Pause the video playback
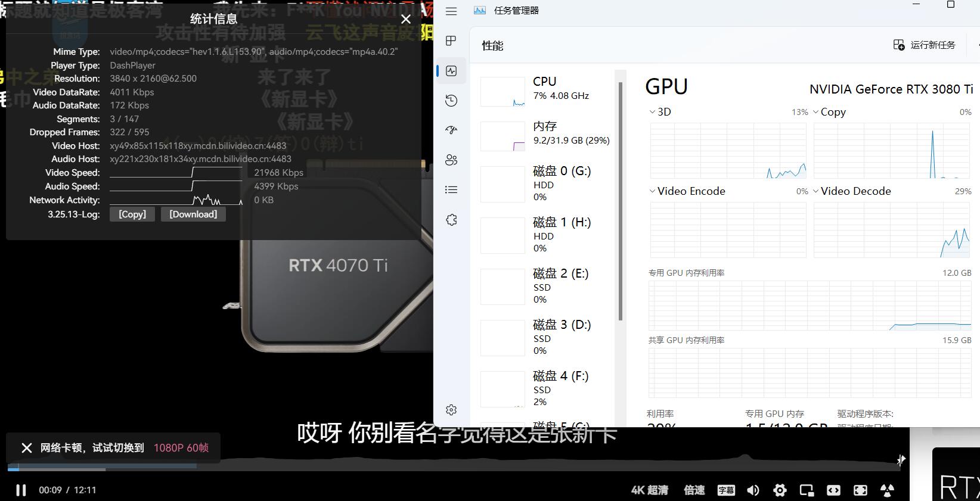The image size is (980, 501). tap(21, 490)
